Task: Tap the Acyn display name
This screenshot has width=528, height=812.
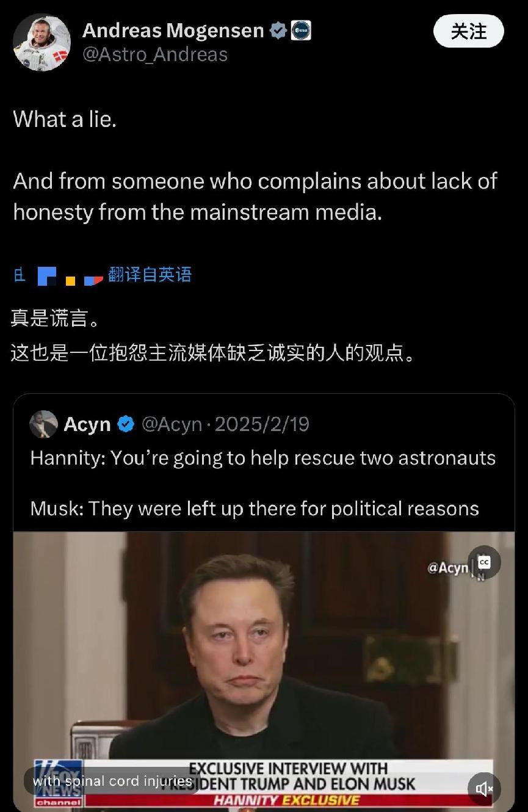Action: 87,424
